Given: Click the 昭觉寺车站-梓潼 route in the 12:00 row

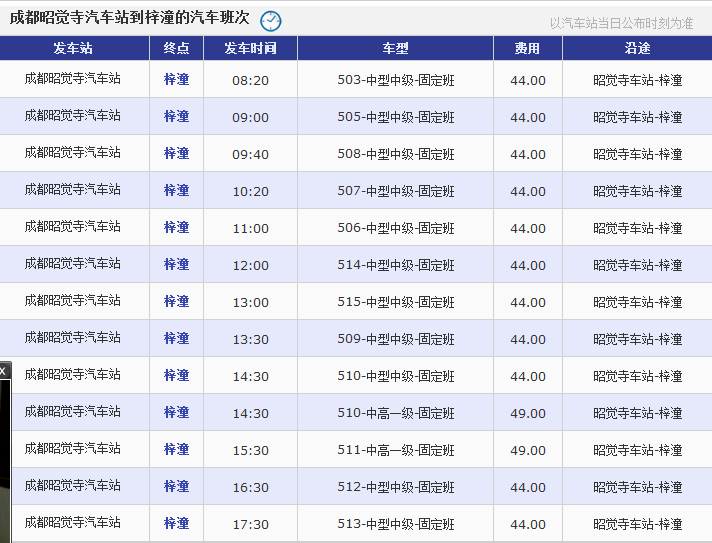Looking at the screenshot, I should [x=638, y=265].
